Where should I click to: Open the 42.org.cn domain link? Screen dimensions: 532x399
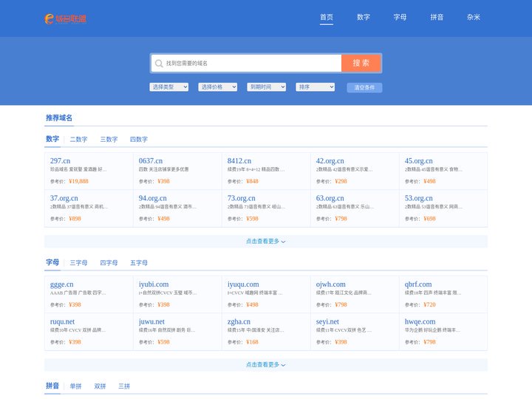[330, 161]
